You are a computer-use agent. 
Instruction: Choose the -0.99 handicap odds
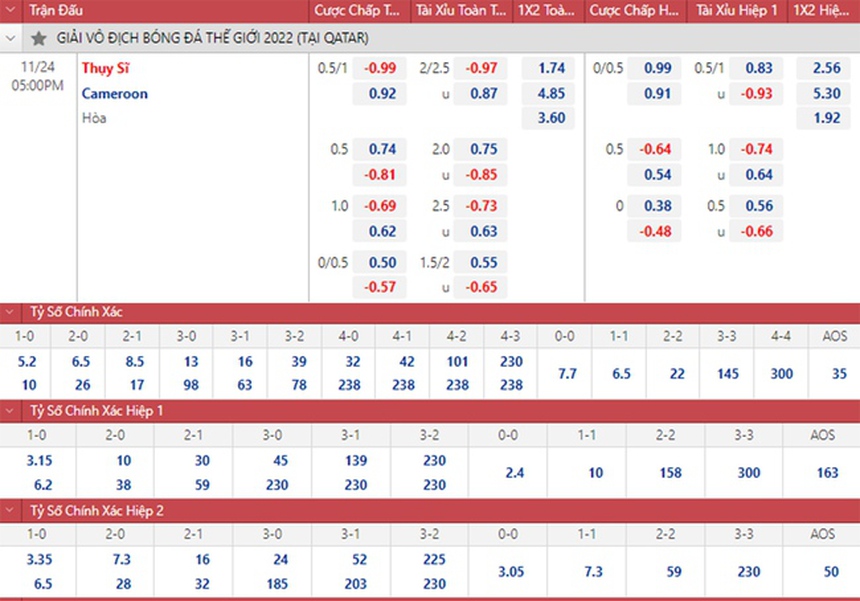tap(381, 69)
